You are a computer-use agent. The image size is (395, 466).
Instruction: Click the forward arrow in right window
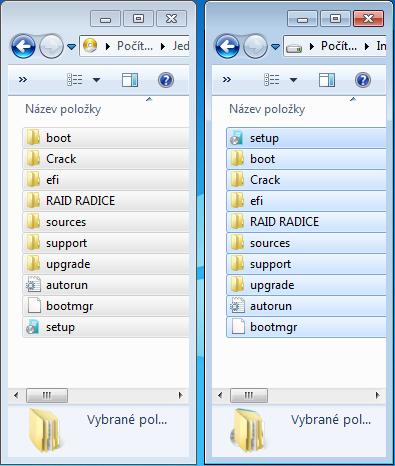[x=255, y=46]
